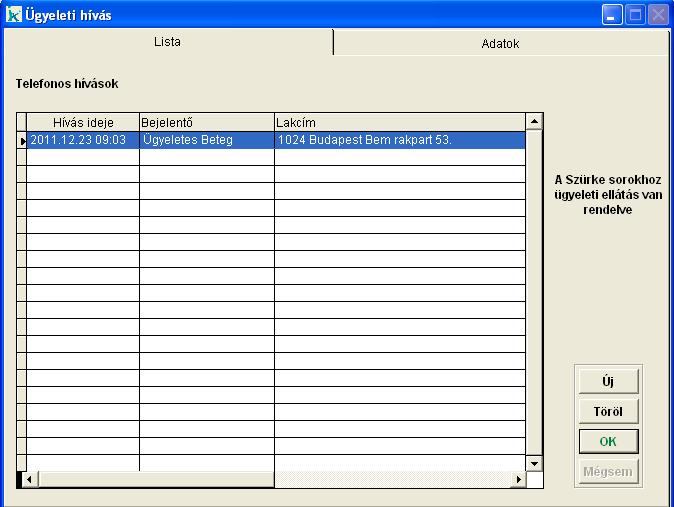Click the Bejelentő column header
Viewport: 674px width, 507px height.
coord(206,123)
